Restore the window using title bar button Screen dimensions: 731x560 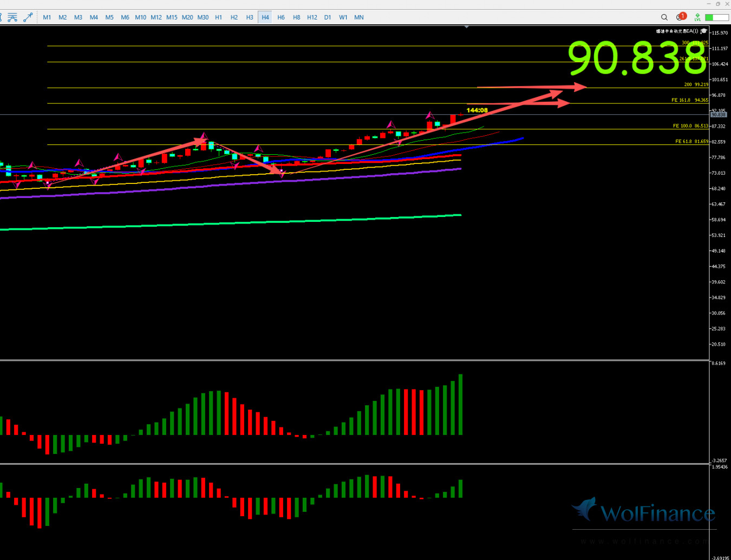click(718, 4)
